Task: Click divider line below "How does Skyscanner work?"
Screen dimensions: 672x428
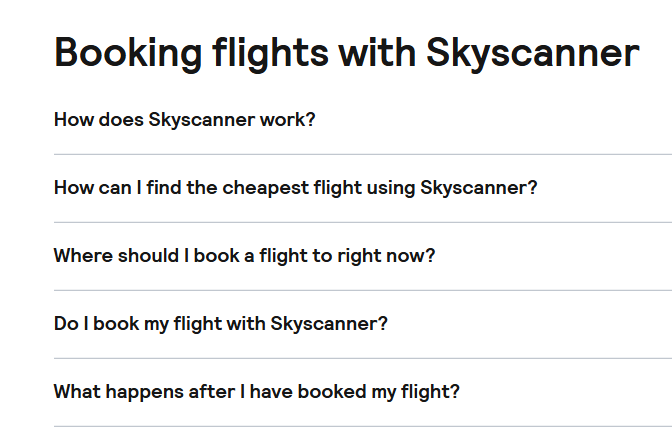Action: pyautogui.click(x=362, y=154)
